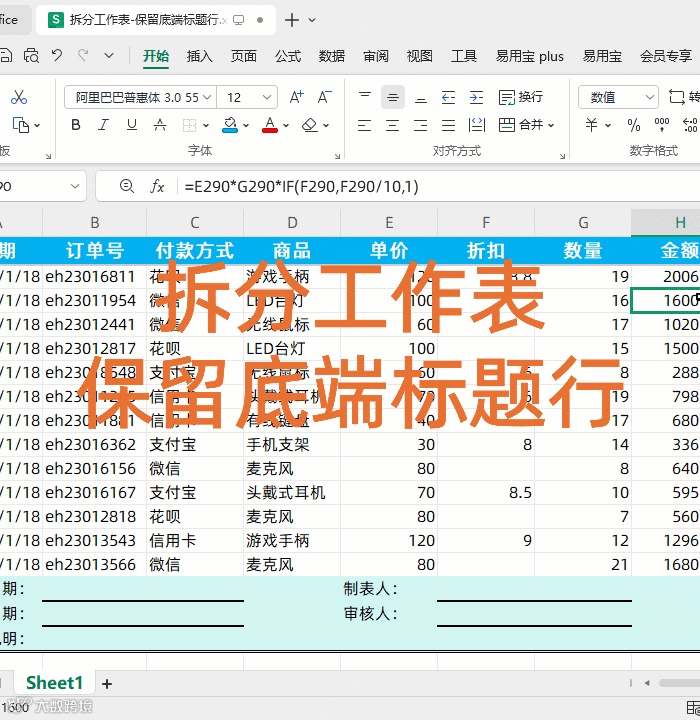Toggle Italic formatting
This screenshot has width=700, height=720.
tap(104, 125)
